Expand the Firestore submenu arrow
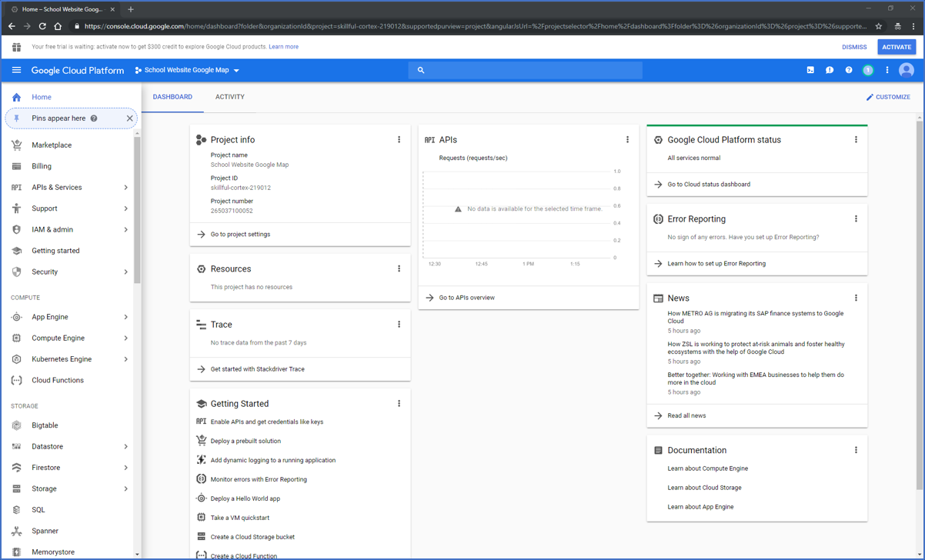Image resolution: width=925 pixels, height=560 pixels. [x=125, y=468]
